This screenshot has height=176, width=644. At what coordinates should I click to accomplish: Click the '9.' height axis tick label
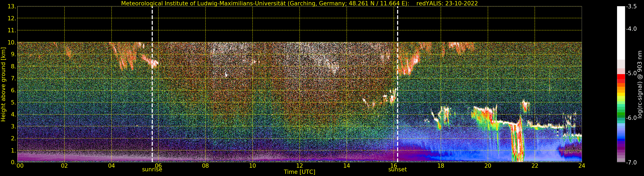(x=13, y=54)
